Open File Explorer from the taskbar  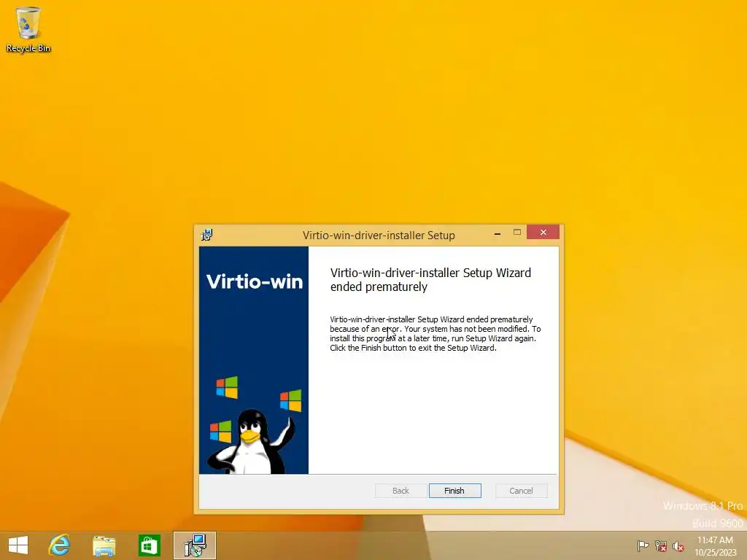[x=104, y=545]
